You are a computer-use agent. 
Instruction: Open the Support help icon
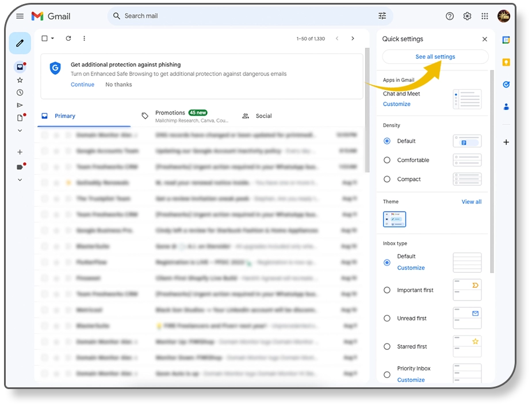[450, 16]
